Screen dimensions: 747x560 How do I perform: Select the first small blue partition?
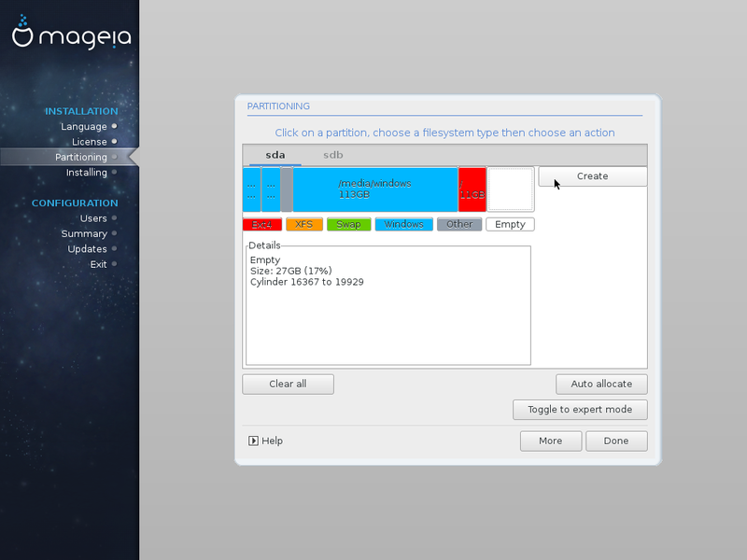coord(251,189)
